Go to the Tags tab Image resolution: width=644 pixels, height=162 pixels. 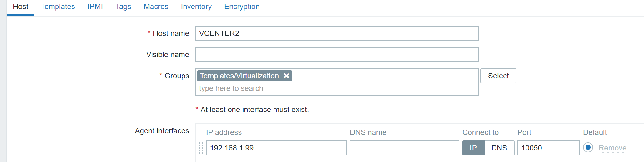[123, 7]
